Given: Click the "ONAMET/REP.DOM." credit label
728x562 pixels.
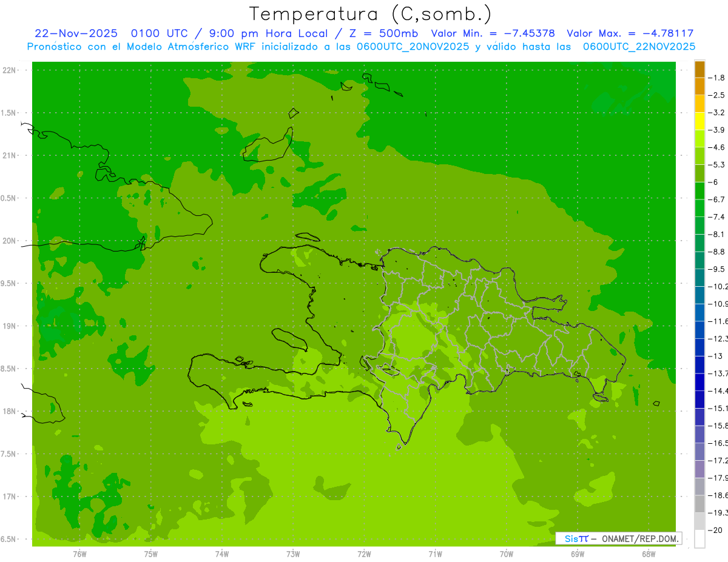Looking at the screenshot, I should [x=639, y=538].
